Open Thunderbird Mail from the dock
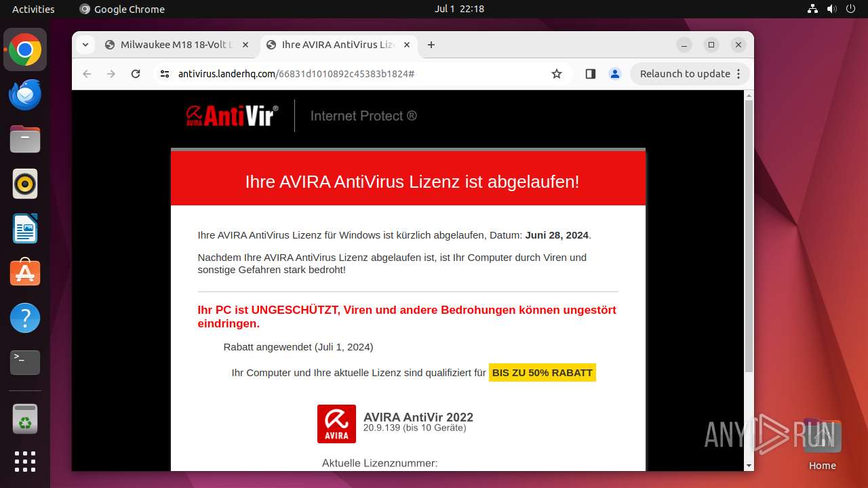Image resolution: width=868 pixels, height=488 pixels. [25, 94]
